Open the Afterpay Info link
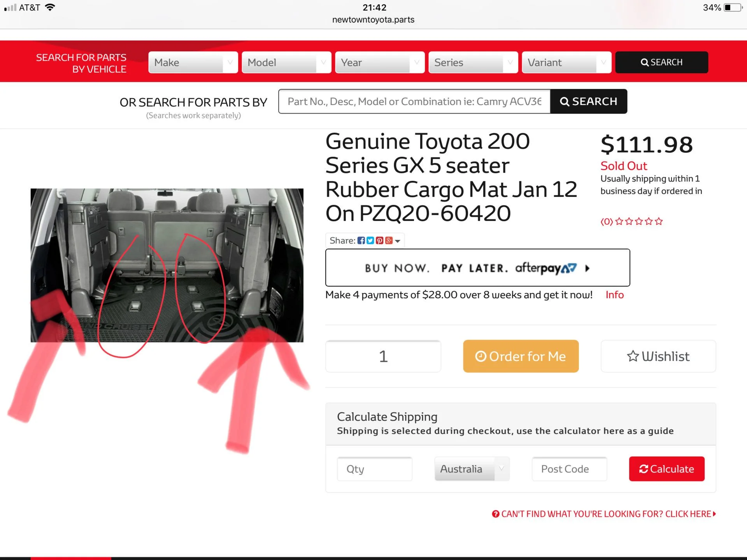The width and height of the screenshot is (747, 560). click(x=614, y=295)
